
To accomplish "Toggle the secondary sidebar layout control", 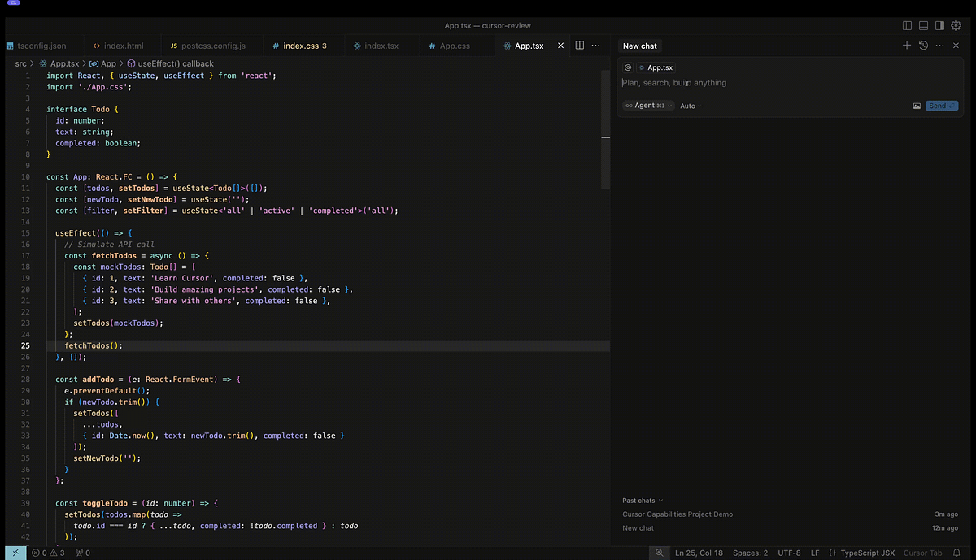I will tap(940, 25).
